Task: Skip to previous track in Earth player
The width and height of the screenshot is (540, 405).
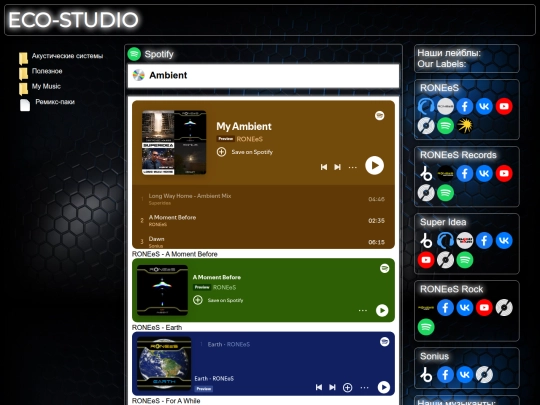Action: tap(319, 387)
